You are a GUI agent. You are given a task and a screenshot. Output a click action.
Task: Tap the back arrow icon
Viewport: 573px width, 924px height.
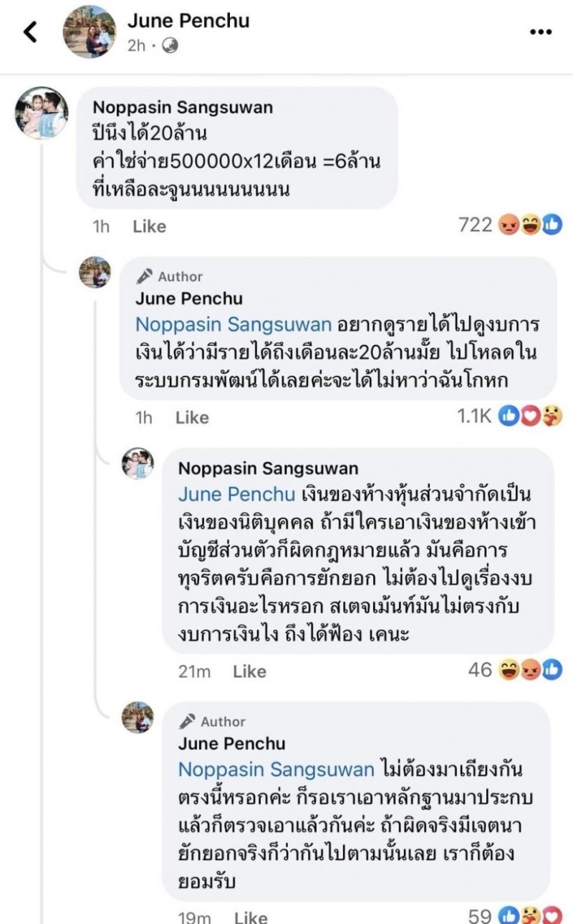(x=30, y=31)
